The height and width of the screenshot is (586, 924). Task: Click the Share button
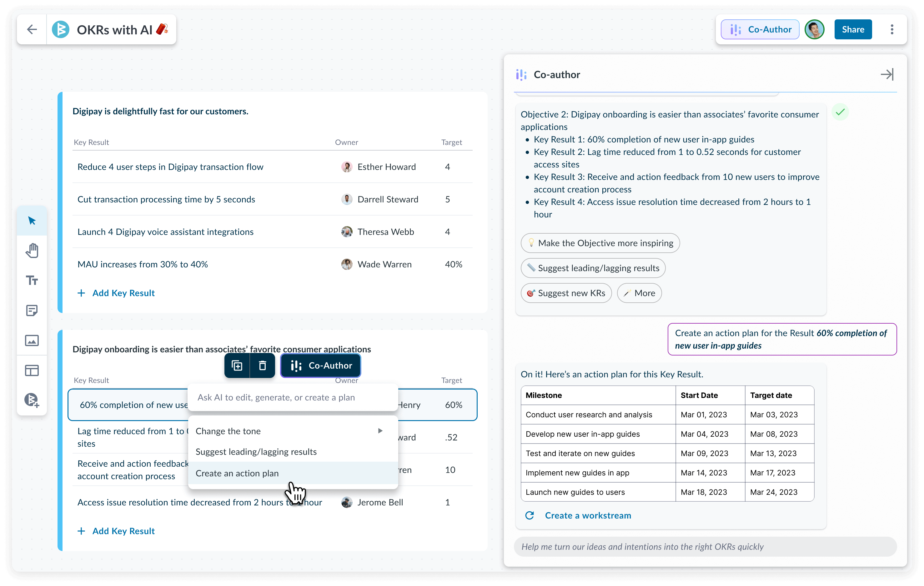coord(853,30)
